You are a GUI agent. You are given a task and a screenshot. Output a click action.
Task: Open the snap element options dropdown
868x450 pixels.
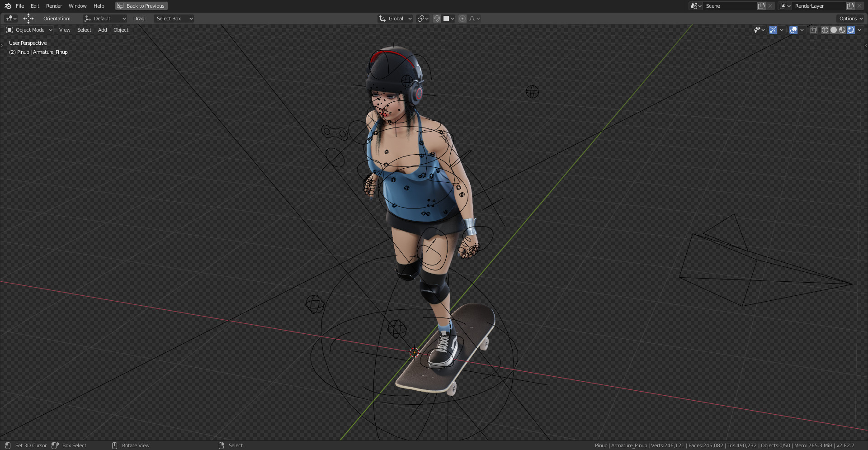point(449,19)
